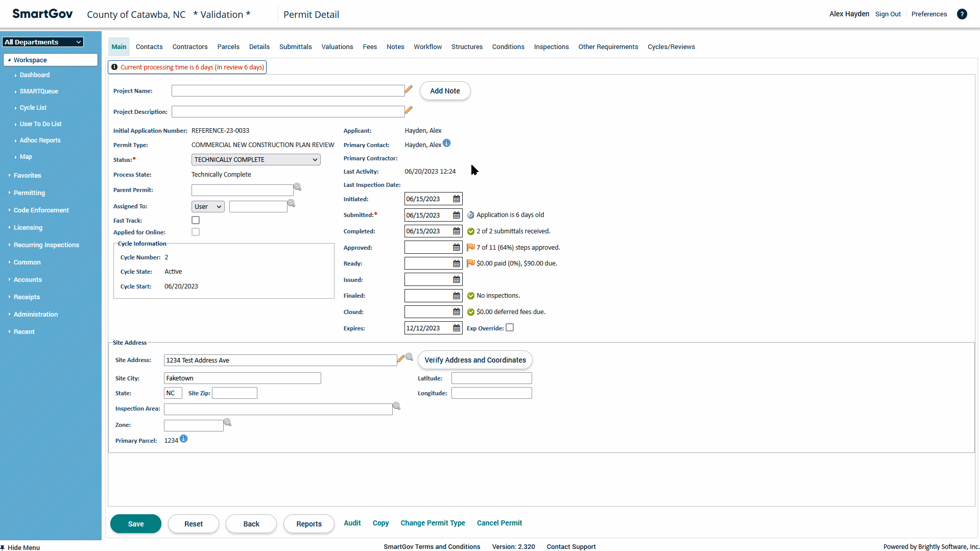Click the Zone lookup search icon
Image resolution: width=980 pixels, height=551 pixels.
(228, 423)
